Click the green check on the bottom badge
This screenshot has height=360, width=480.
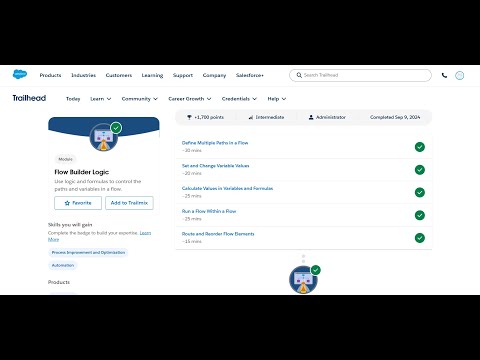coord(316,270)
